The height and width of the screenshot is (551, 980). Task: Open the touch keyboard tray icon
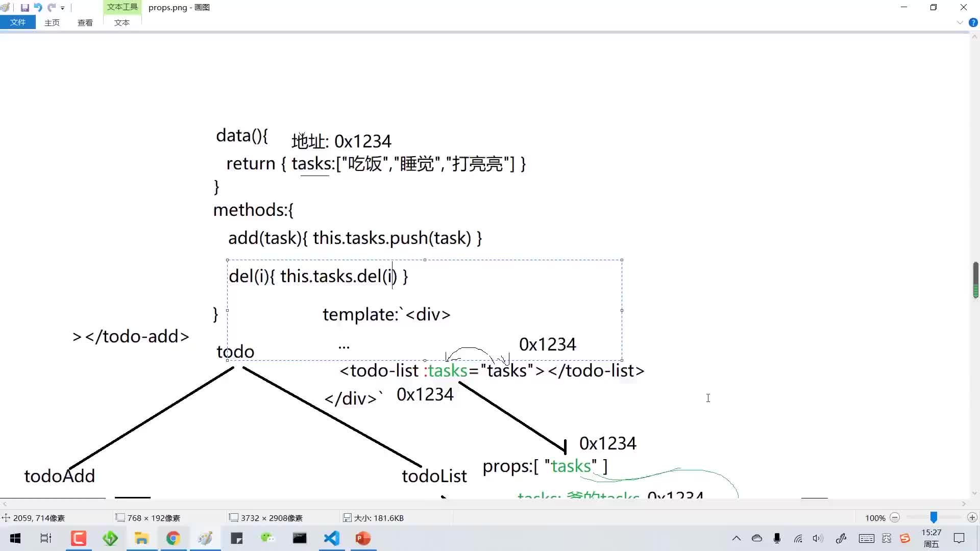pyautogui.click(x=866, y=538)
